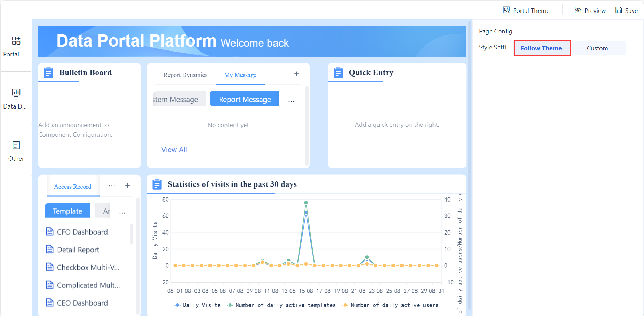This screenshot has width=644, height=316.
Task: Add a new tab with the plus icon
Action: (x=296, y=74)
